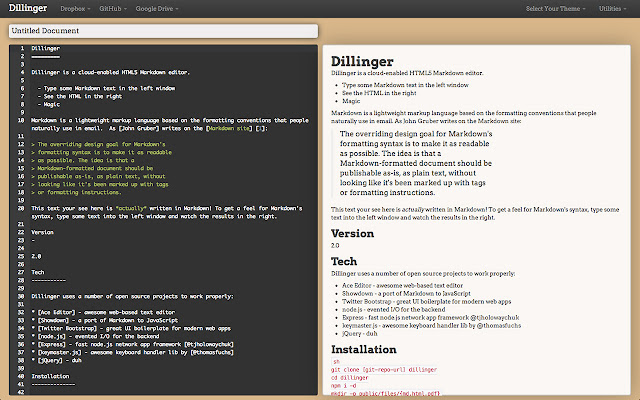The image size is (640, 400).
Task: Open the Google Drive dropdown menu
Action: click(157, 9)
